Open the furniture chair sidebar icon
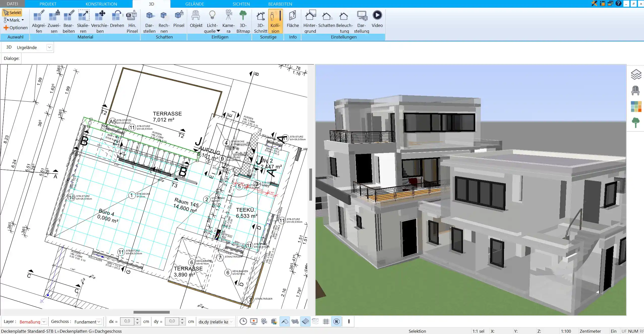Image resolution: width=644 pixels, height=334 pixels. [x=636, y=91]
